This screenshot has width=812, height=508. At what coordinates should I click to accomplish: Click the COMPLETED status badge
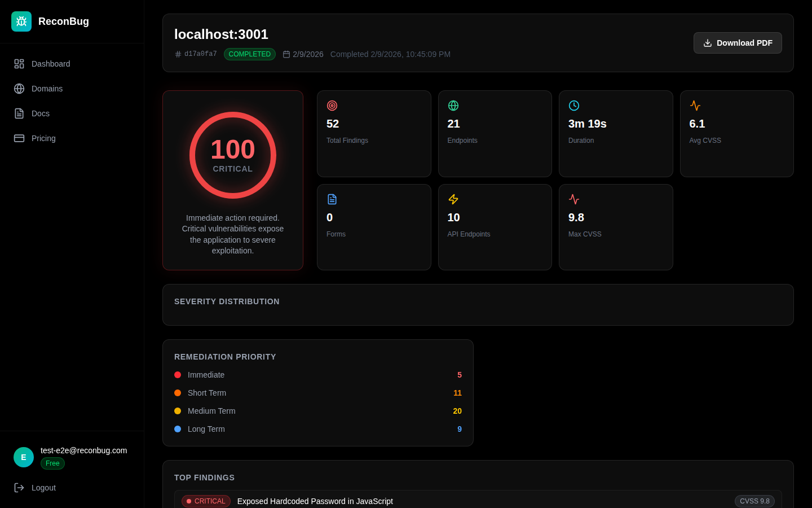point(250,54)
